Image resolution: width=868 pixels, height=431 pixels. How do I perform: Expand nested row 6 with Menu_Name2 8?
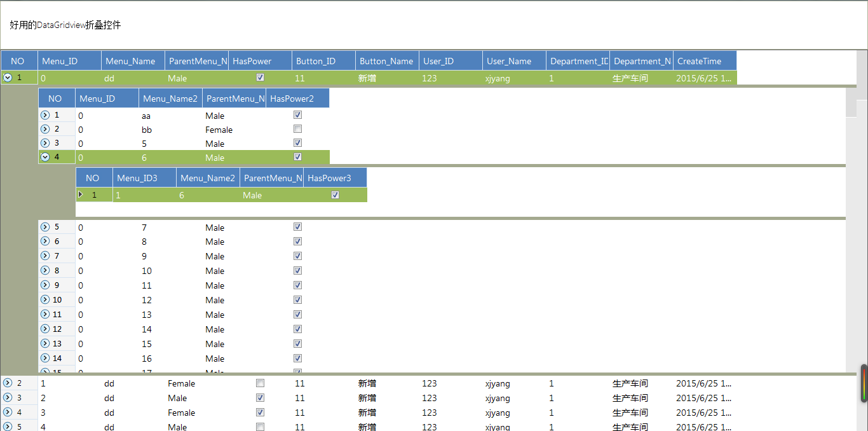pos(45,241)
